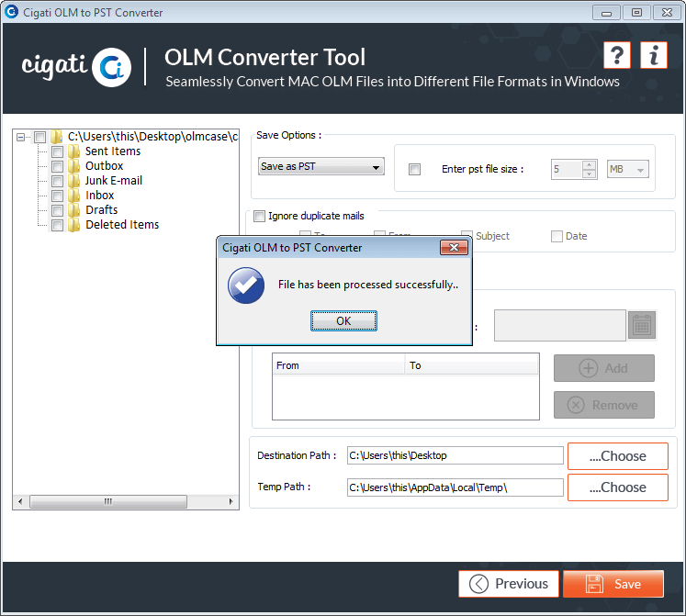The width and height of the screenshot is (686, 616).
Task: Click the Sent Items folder icon
Action: pos(74,151)
